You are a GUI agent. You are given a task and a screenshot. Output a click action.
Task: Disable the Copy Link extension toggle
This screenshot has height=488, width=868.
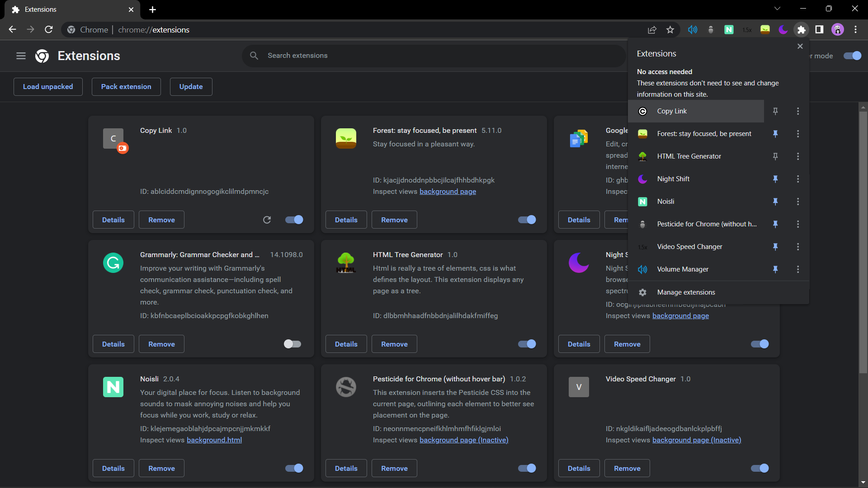point(294,220)
